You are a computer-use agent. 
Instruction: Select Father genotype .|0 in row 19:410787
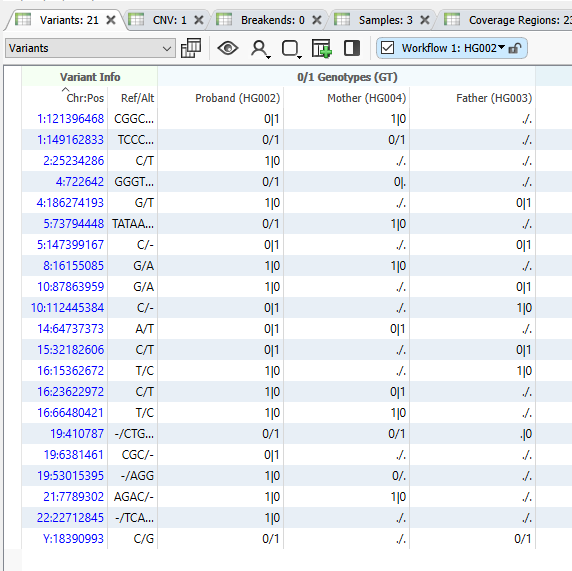[x=472, y=434]
